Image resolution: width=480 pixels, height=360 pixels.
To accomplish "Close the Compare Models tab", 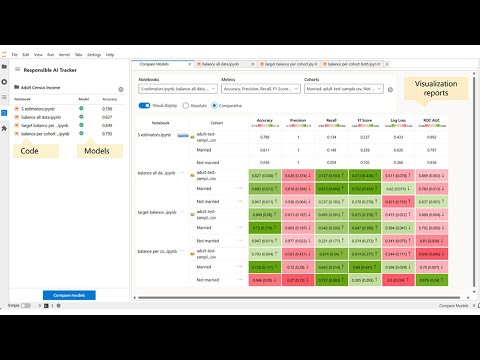I will point(190,64).
